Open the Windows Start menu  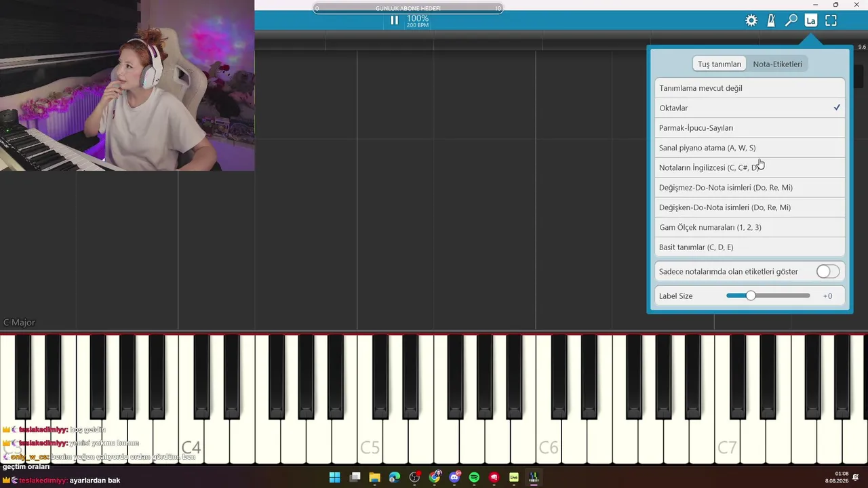[x=334, y=477]
